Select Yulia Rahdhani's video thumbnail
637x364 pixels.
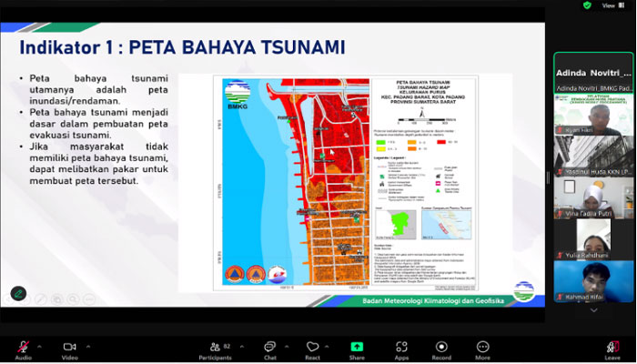click(593, 239)
